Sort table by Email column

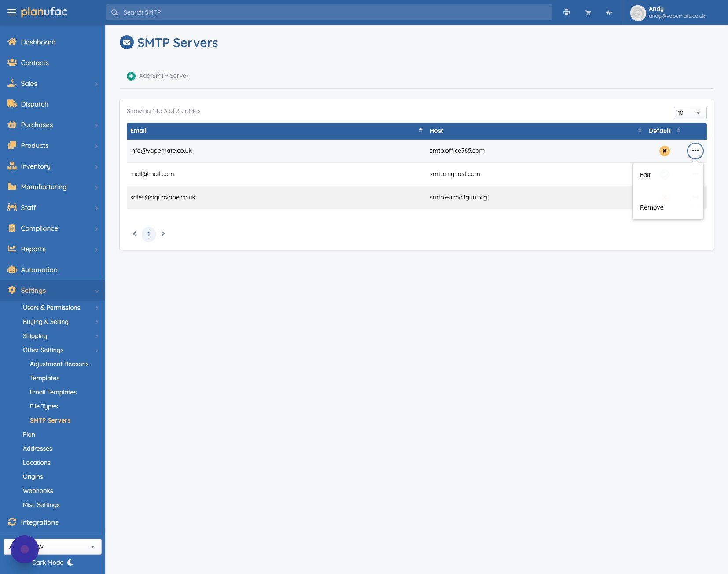coord(276,131)
